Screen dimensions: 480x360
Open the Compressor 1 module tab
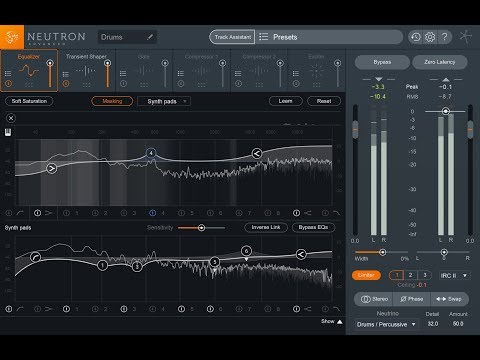pyautogui.click(x=201, y=70)
